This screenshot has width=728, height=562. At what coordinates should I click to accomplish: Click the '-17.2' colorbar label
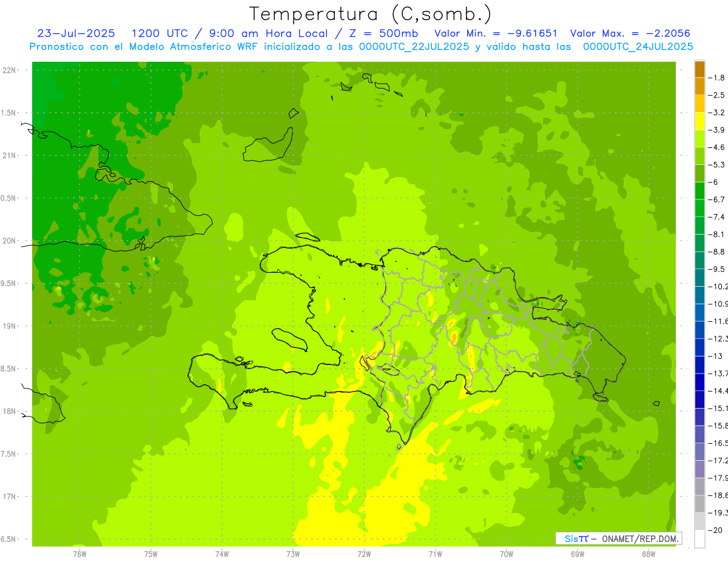(x=718, y=461)
